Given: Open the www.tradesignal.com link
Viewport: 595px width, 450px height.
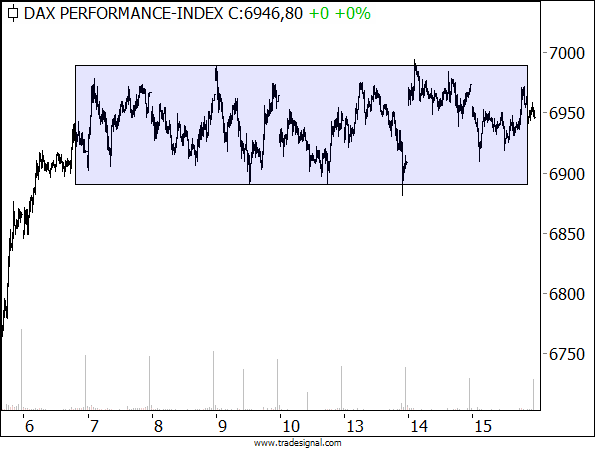Looking at the screenshot, I should [298, 443].
